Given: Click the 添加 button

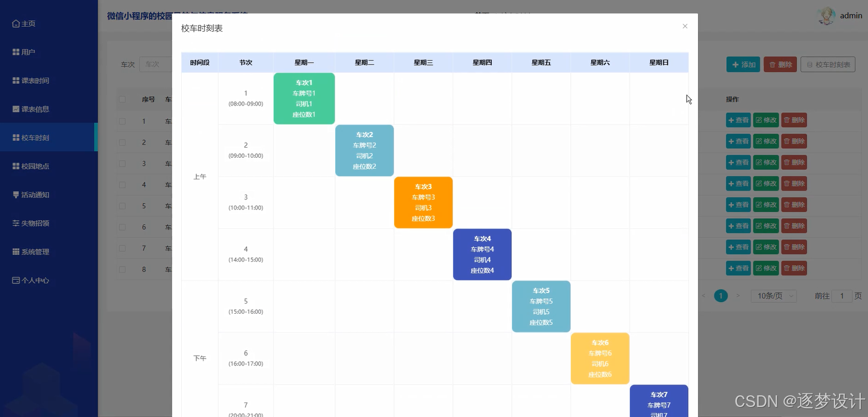Looking at the screenshot, I should (x=744, y=64).
